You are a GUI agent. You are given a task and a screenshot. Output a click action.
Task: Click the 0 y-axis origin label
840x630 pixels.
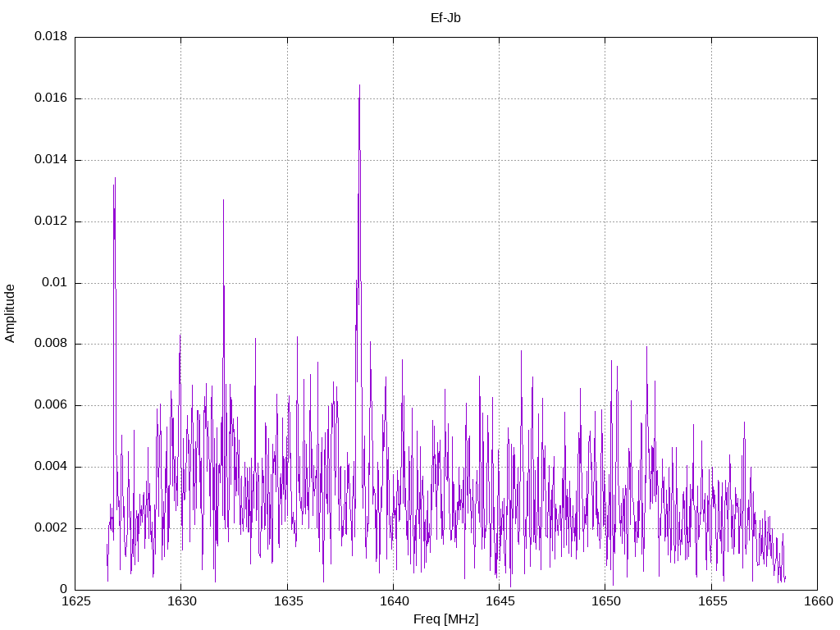pyautogui.click(x=63, y=589)
